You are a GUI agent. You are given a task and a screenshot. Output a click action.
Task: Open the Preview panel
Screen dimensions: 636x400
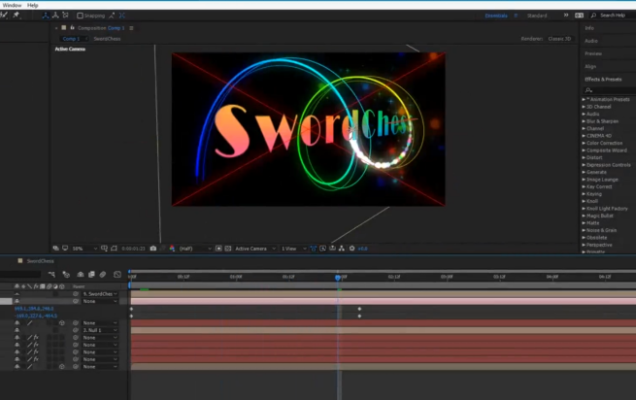point(593,53)
